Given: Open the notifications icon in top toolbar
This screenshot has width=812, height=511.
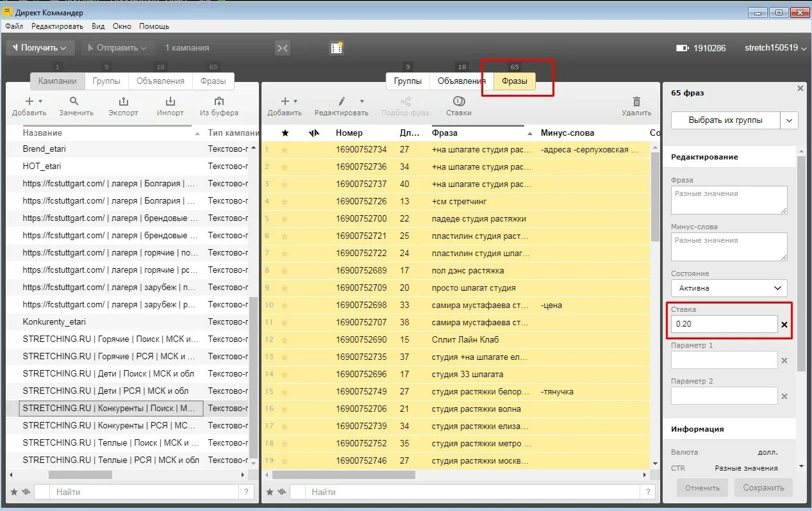Looking at the screenshot, I should click(336, 48).
